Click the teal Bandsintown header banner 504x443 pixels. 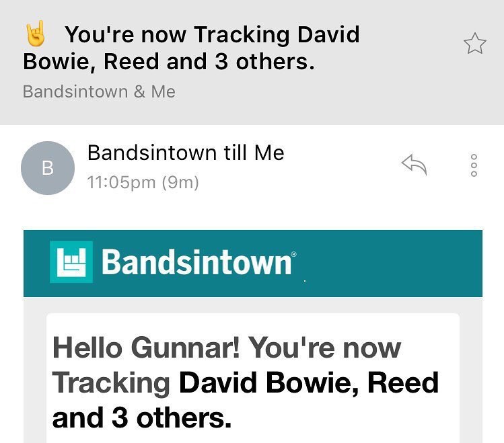tap(252, 264)
